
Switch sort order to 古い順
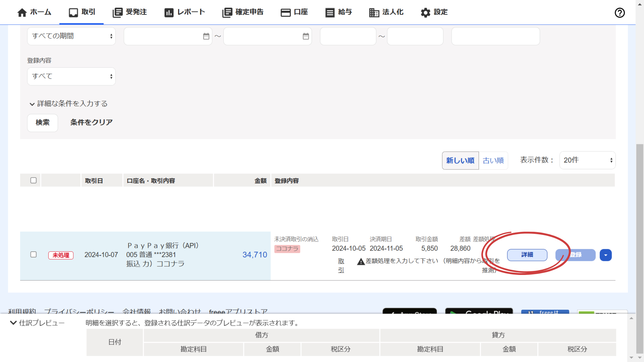[x=493, y=160]
